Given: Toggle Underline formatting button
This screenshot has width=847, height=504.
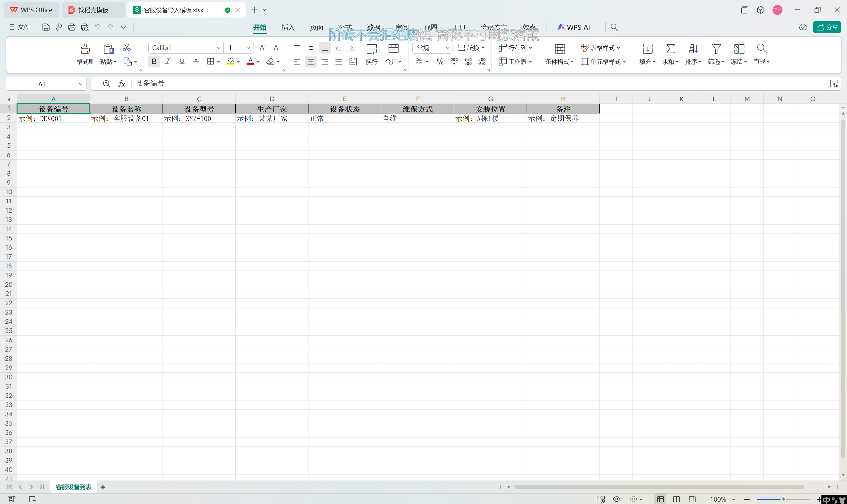Looking at the screenshot, I should [182, 62].
